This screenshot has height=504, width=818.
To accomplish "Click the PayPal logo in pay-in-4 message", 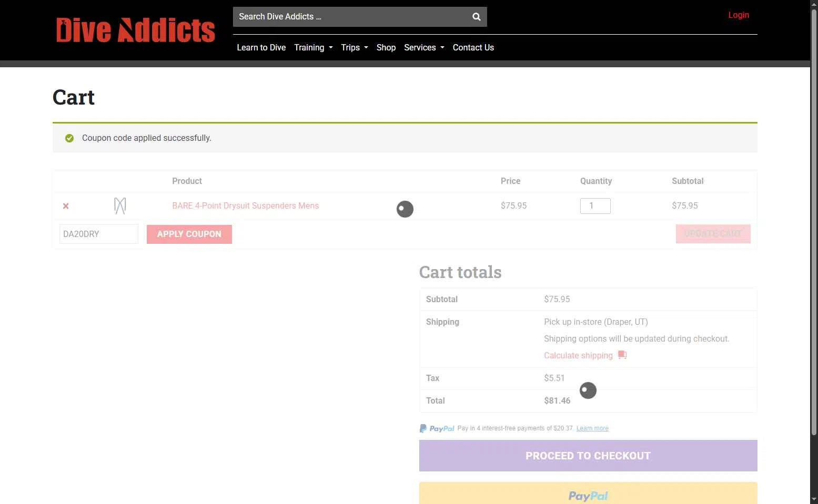I will [437, 428].
